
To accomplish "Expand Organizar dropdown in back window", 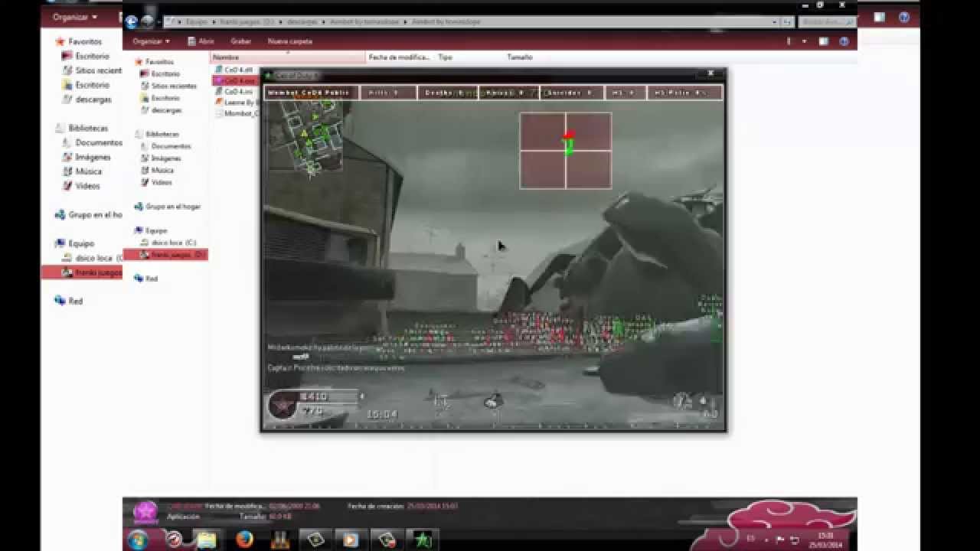I will pos(75,17).
